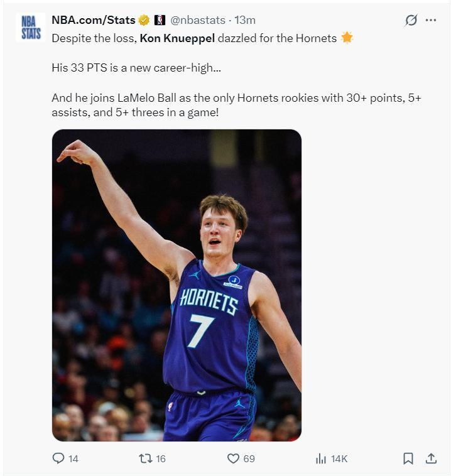Click the 13m post timestamp
This screenshot has width=451, height=476.
pyautogui.click(x=245, y=20)
